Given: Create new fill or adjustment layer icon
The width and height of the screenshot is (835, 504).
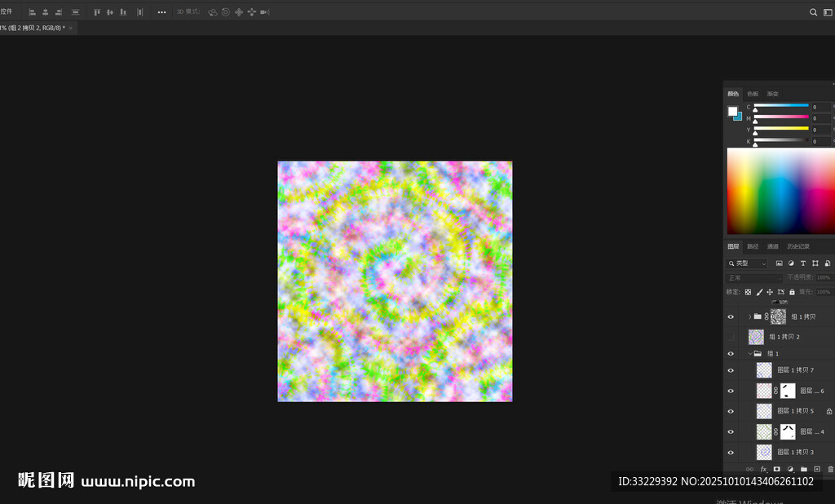Looking at the screenshot, I should point(790,470).
